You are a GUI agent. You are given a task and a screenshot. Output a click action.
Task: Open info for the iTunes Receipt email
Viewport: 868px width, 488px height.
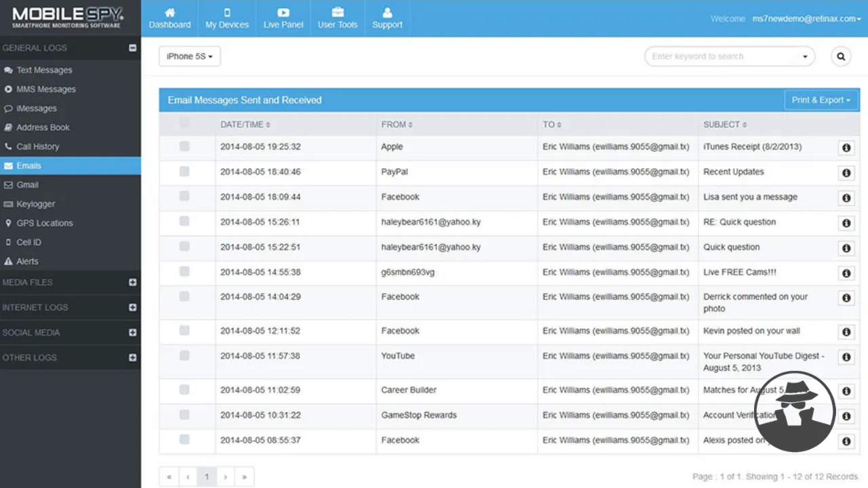(x=846, y=148)
